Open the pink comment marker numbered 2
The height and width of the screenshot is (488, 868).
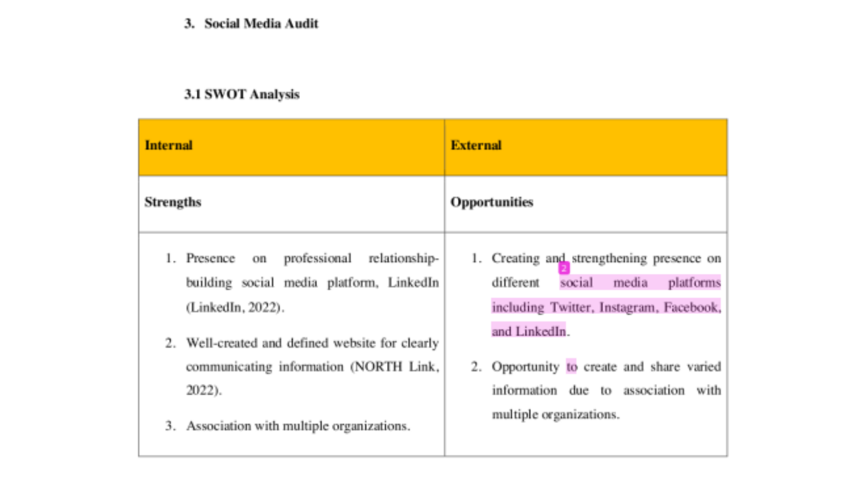point(564,268)
